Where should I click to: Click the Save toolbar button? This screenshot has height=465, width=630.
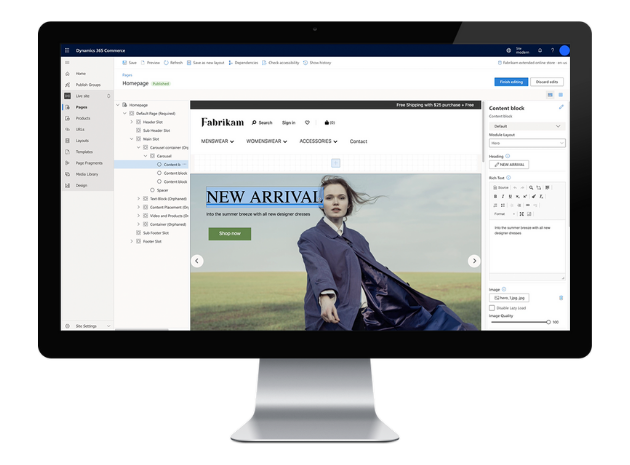click(129, 63)
